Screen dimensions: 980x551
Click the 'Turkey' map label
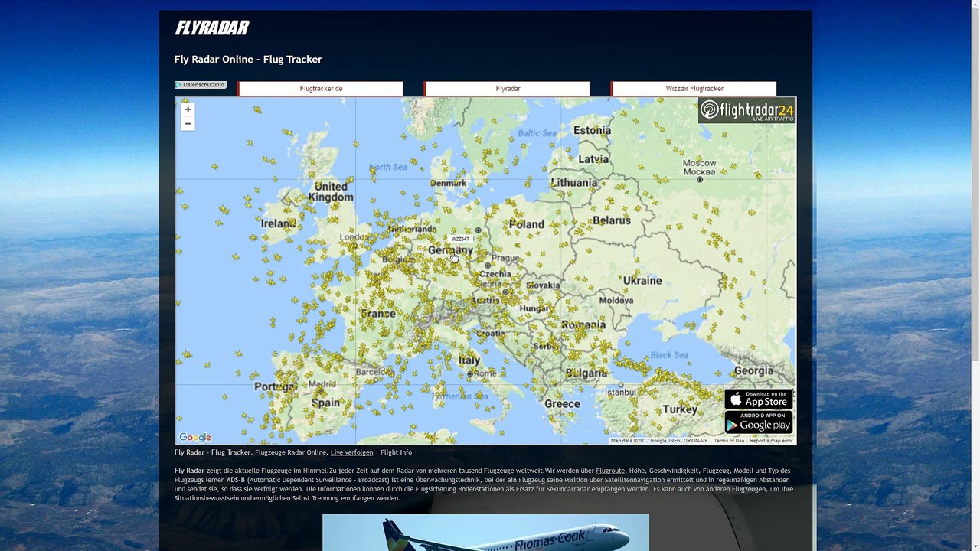[680, 409]
